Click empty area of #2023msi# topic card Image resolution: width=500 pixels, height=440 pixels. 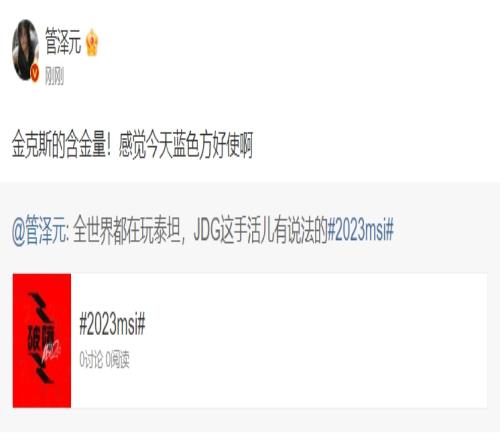click(x=317, y=340)
